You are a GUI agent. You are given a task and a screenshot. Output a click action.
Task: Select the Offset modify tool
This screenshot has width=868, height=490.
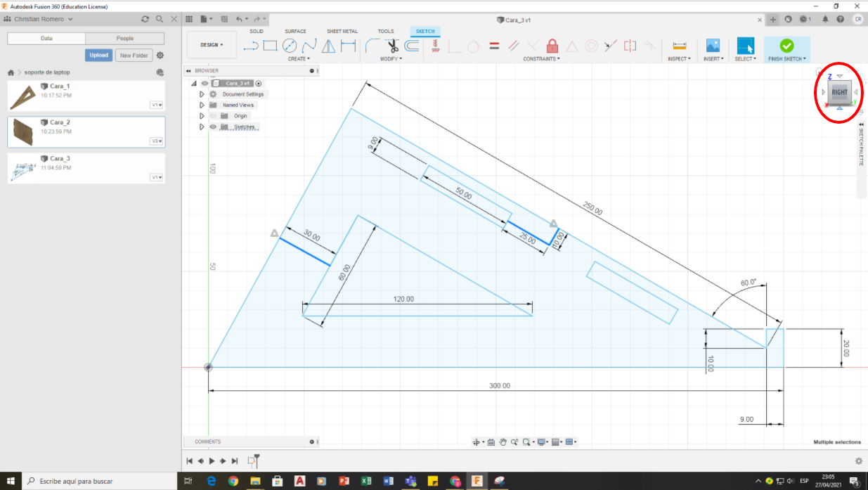point(412,46)
